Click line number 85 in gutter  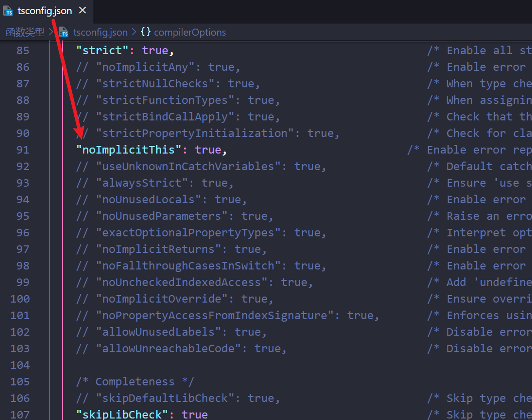click(23, 51)
